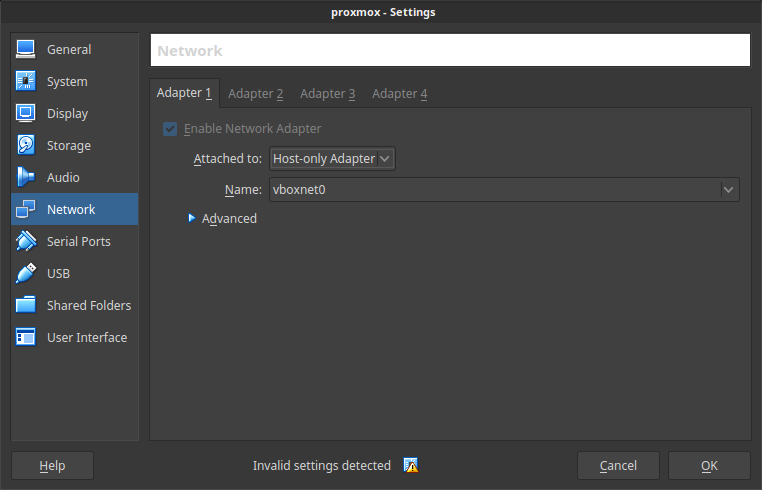Image resolution: width=762 pixels, height=490 pixels.
Task: Click the Audio speaker icon
Action: pos(25,177)
